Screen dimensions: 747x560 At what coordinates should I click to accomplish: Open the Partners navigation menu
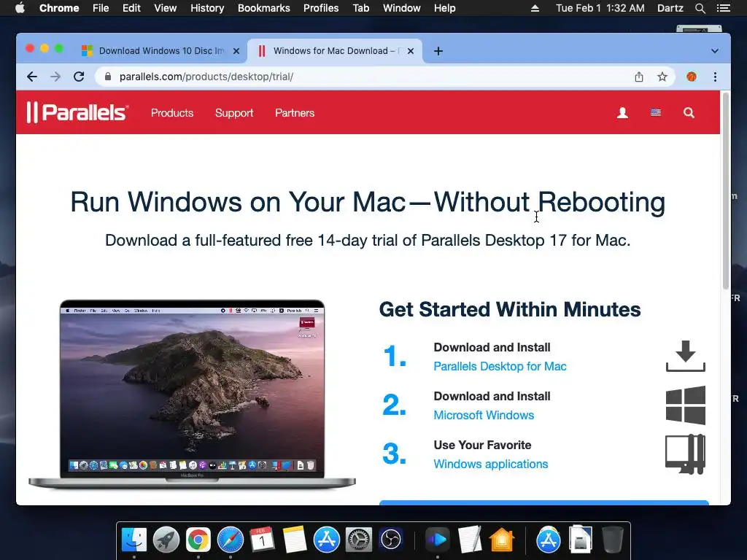(x=295, y=113)
